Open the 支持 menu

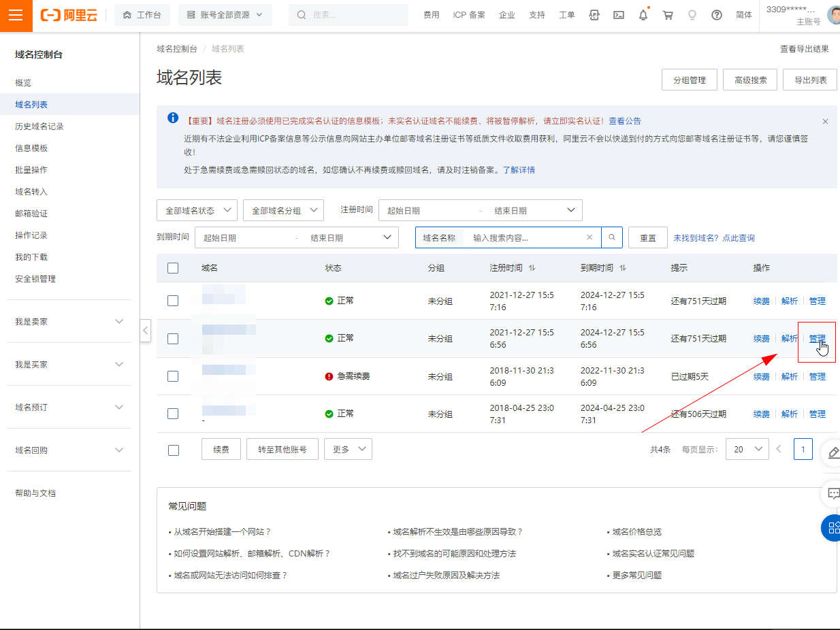(x=537, y=15)
